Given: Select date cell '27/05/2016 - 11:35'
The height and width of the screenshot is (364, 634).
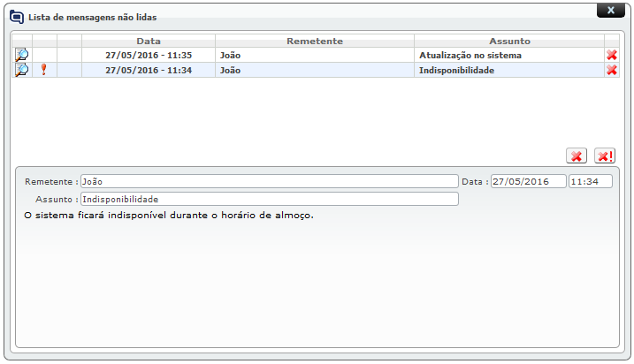Looking at the screenshot, I should tap(149, 56).
